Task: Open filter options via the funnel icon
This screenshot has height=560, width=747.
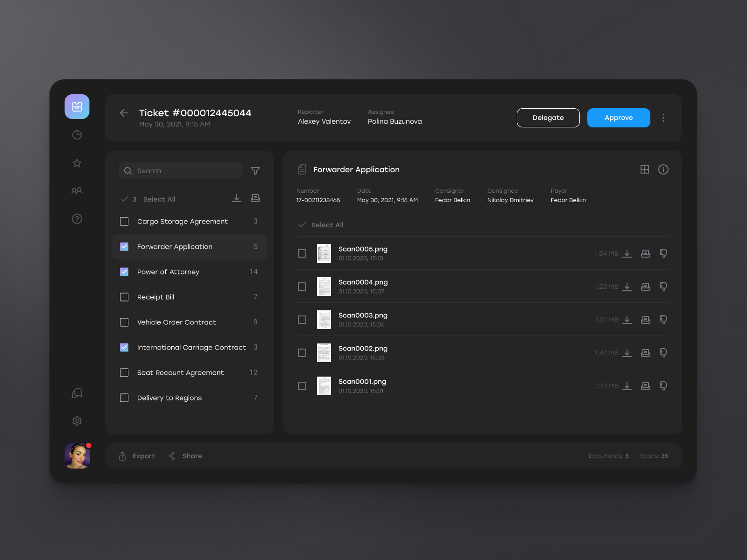Action: pyautogui.click(x=255, y=171)
